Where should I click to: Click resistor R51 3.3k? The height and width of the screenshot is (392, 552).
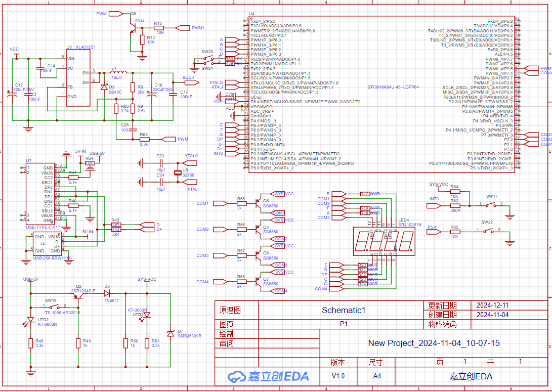click(x=147, y=343)
